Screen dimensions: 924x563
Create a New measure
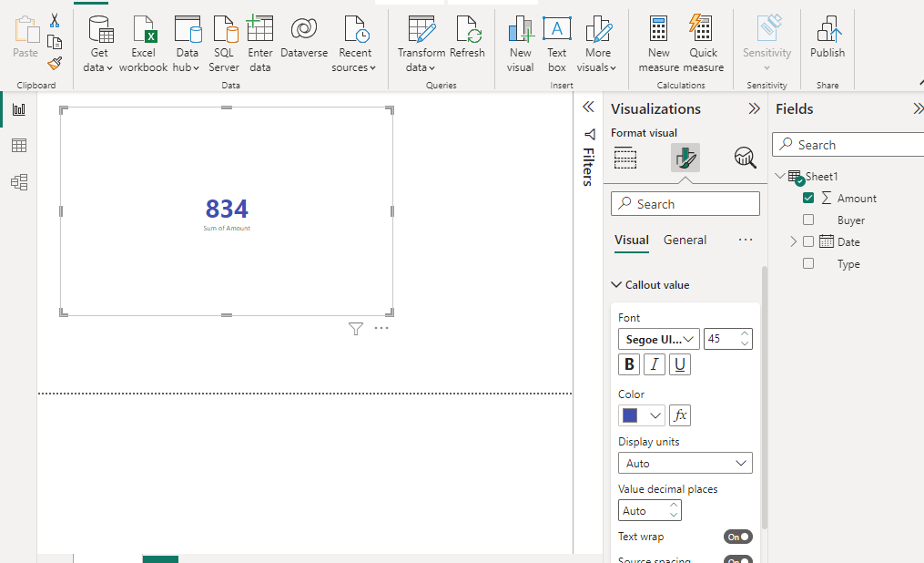coord(658,45)
